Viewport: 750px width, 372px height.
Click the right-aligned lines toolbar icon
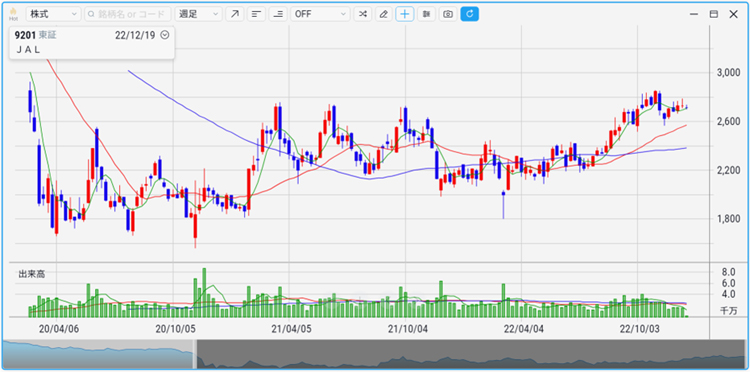(278, 14)
